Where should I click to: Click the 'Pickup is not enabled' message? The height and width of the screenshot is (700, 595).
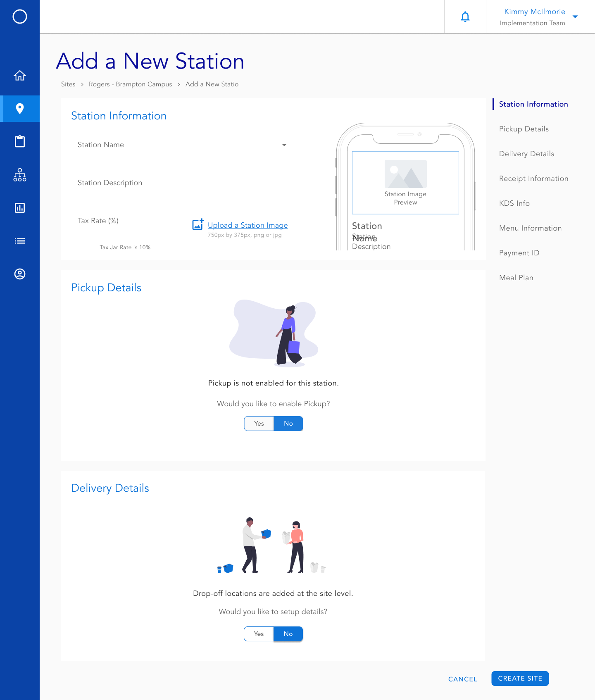click(x=274, y=383)
